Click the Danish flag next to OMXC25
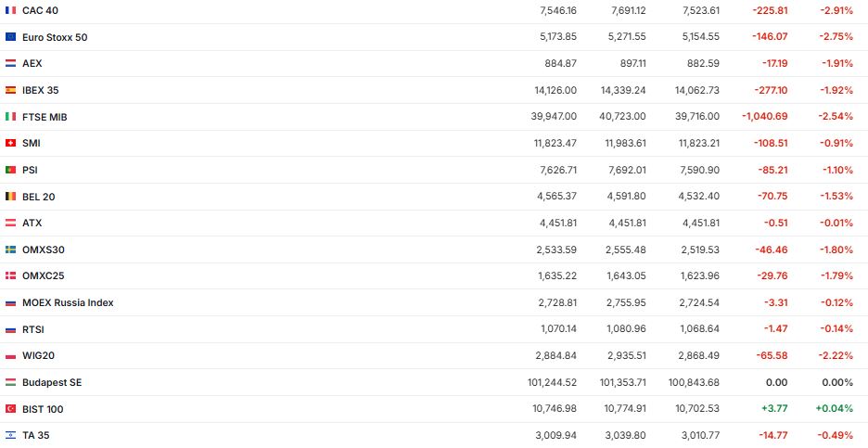The height and width of the screenshot is (448, 868). (11, 276)
